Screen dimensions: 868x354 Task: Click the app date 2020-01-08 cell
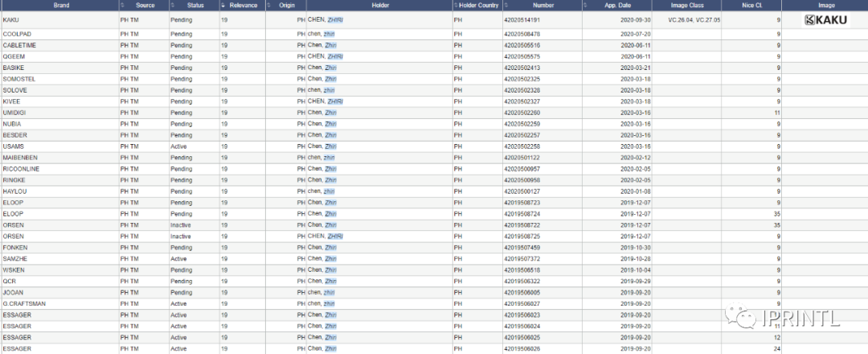636,191
